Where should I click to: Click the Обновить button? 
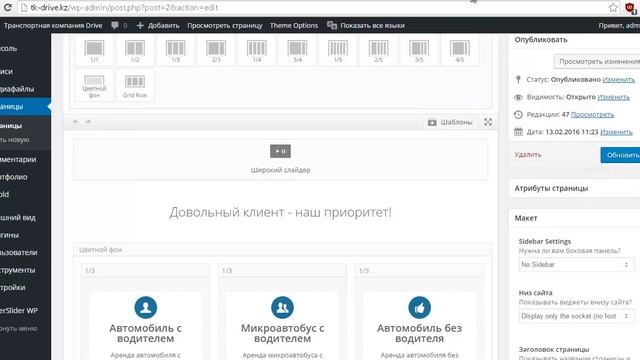(x=621, y=155)
